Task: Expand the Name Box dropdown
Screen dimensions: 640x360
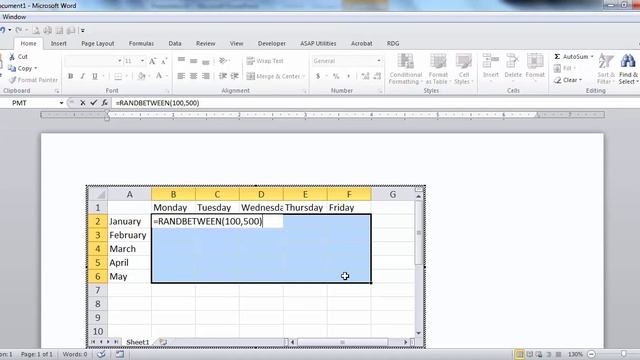Action: (x=61, y=103)
